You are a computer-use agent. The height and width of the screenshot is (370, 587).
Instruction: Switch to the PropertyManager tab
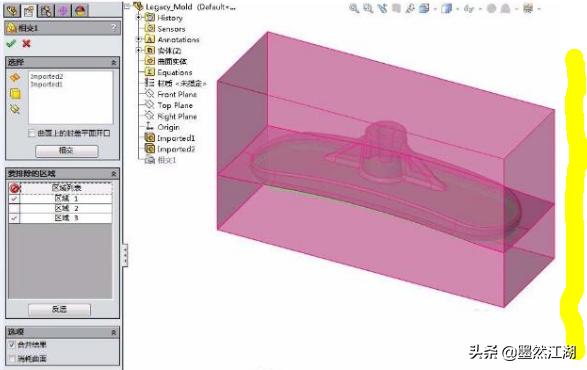pyautogui.click(x=29, y=10)
